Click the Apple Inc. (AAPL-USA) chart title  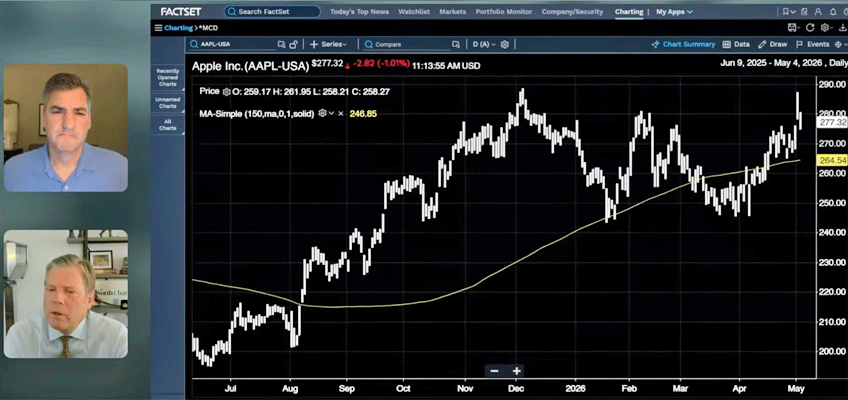pyautogui.click(x=250, y=65)
